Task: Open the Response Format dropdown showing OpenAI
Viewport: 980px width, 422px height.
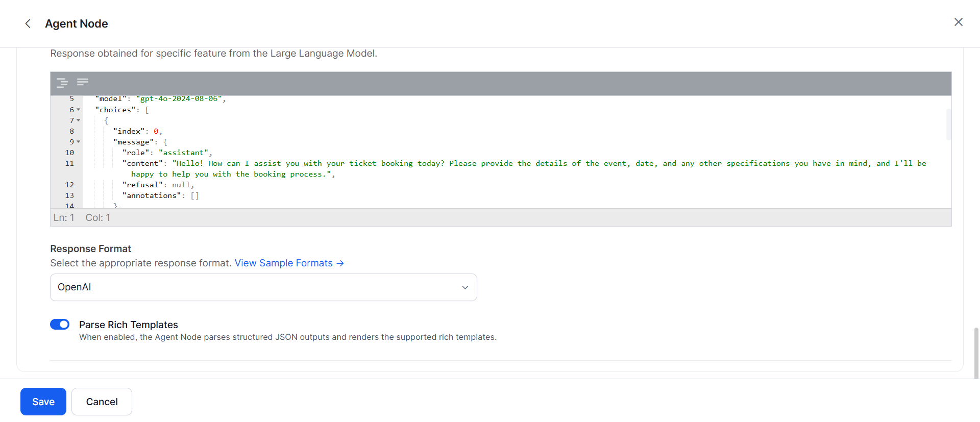Action: [x=263, y=287]
